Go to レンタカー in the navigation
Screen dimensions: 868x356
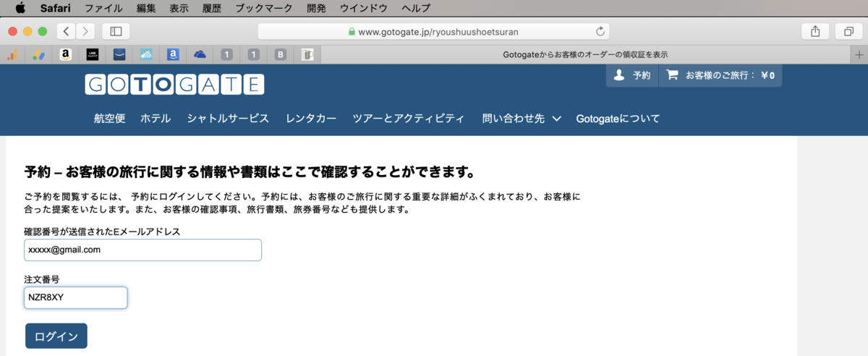coord(311,118)
